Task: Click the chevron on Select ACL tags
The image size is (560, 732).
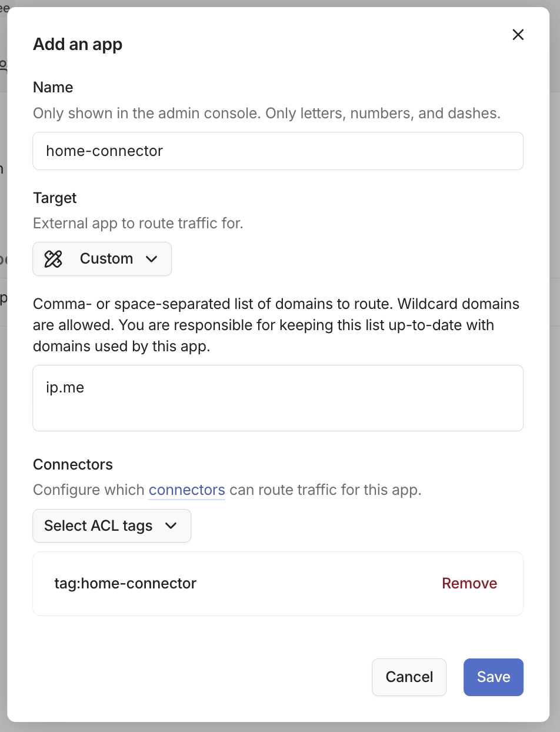Action: (x=171, y=525)
